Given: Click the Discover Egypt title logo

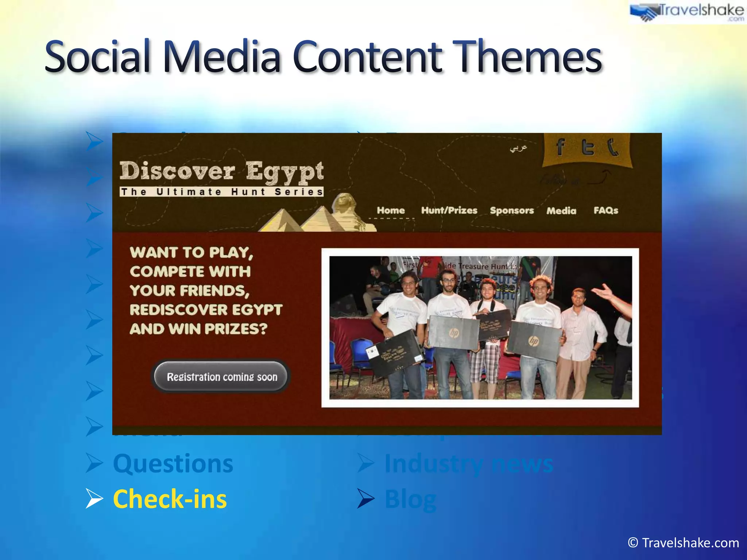Looking at the screenshot, I should [221, 171].
